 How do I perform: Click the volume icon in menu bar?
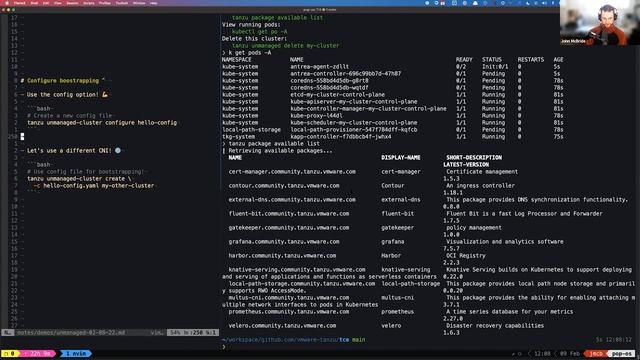click(544, 3)
